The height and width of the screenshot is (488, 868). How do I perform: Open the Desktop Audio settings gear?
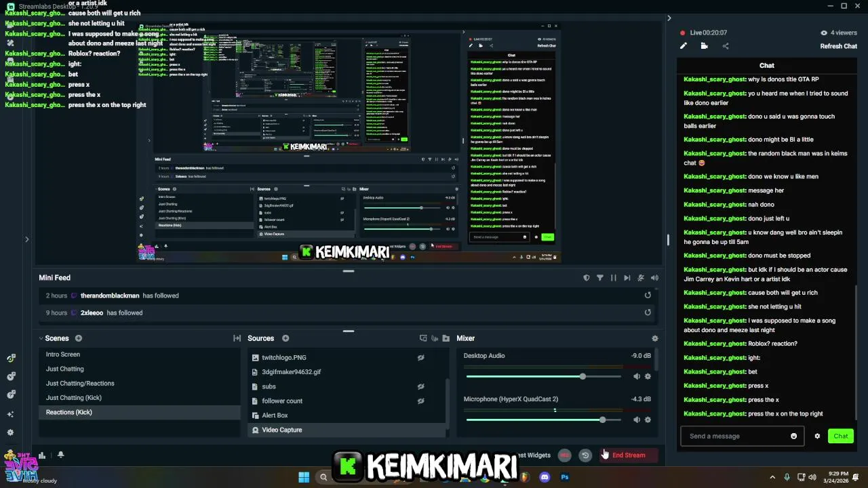pos(648,376)
